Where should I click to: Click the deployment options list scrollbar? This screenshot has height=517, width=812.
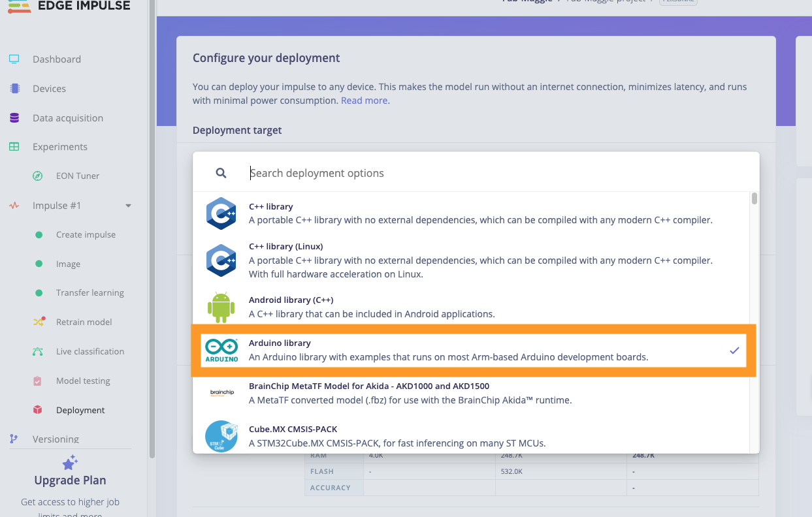(755, 198)
